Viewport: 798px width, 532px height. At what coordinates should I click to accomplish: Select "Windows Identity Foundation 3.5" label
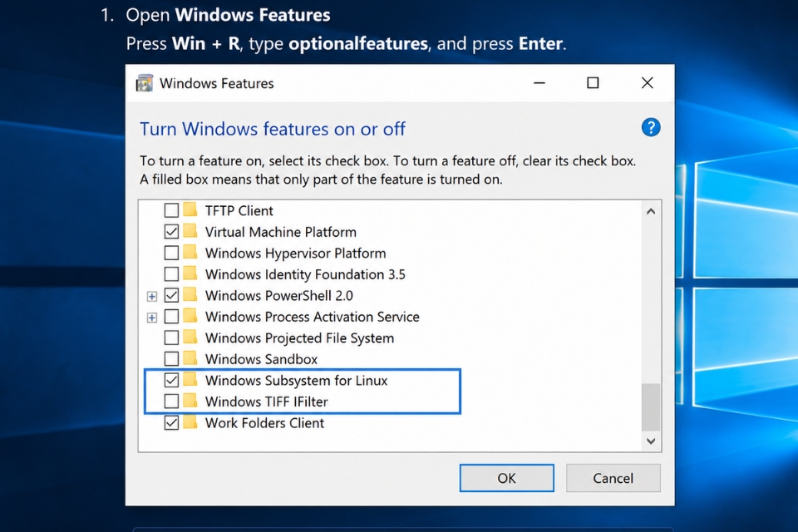click(305, 274)
